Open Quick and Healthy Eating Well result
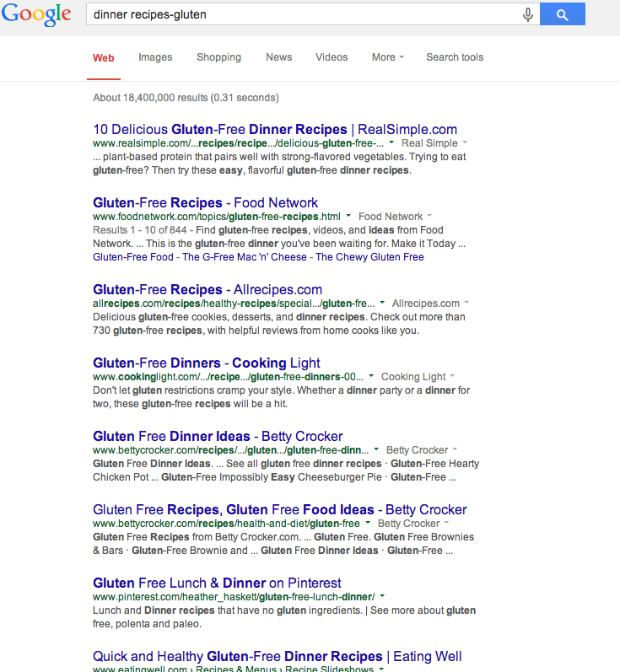Viewport: 620px width, 672px height. point(277,656)
